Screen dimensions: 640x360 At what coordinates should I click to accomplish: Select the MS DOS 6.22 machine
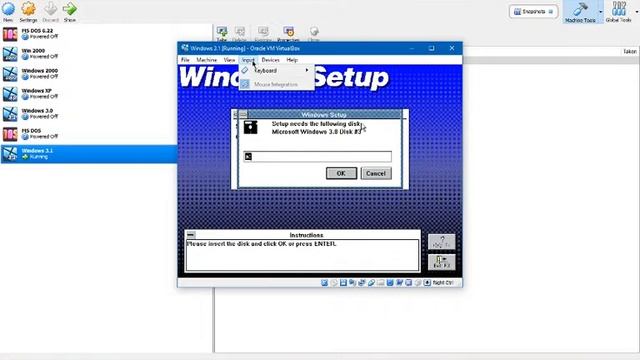tap(89, 34)
